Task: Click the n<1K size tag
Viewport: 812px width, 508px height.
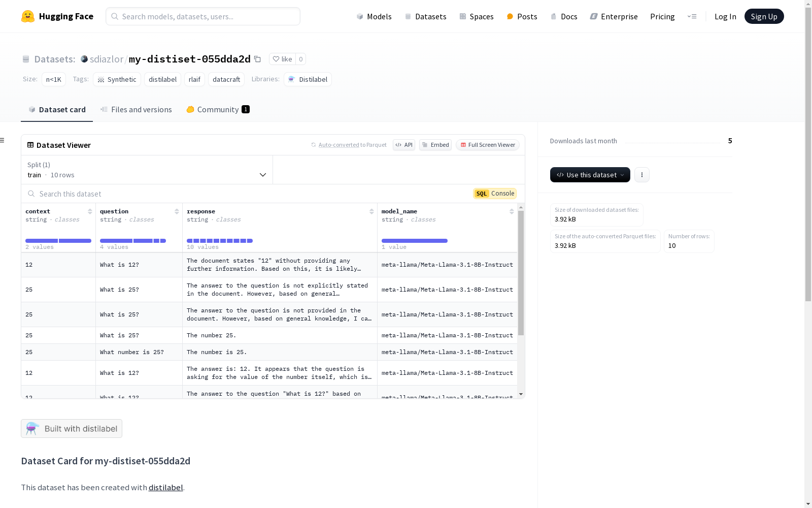Action: click(54, 79)
